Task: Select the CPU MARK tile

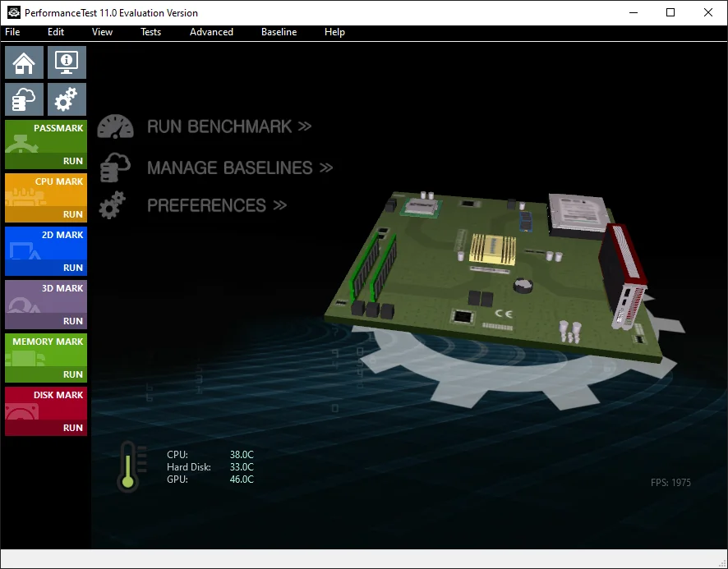Action: click(x=46, y=190)
